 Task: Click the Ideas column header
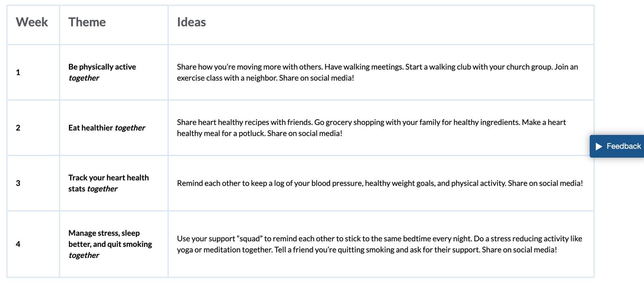[x=191, y=22]
